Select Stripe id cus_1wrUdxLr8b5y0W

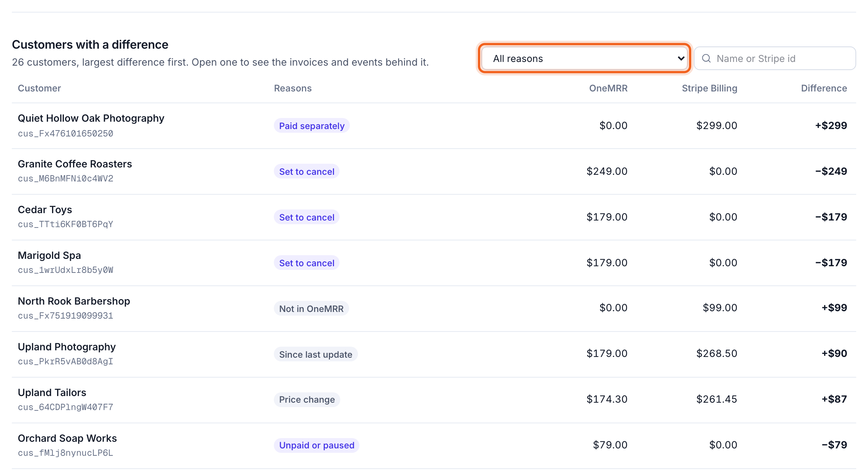pyautogui.click(x=65, y=270)
